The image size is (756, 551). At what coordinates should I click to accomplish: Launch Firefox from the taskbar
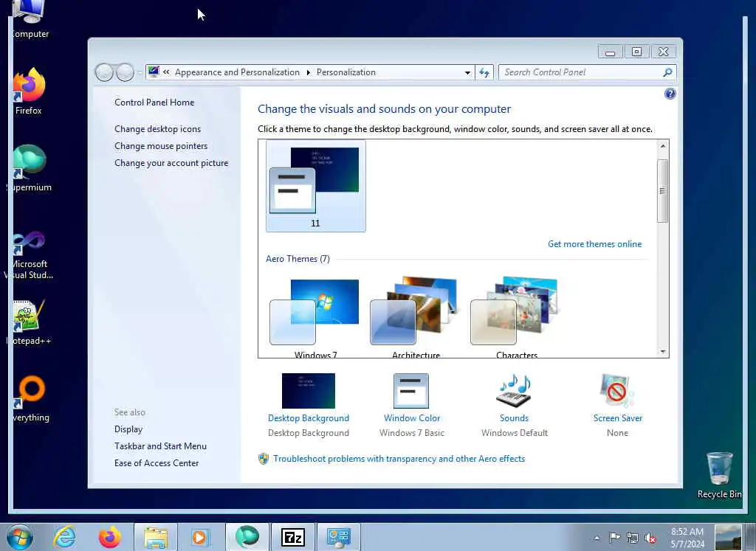pyautogui.click(x=109, y=537)
